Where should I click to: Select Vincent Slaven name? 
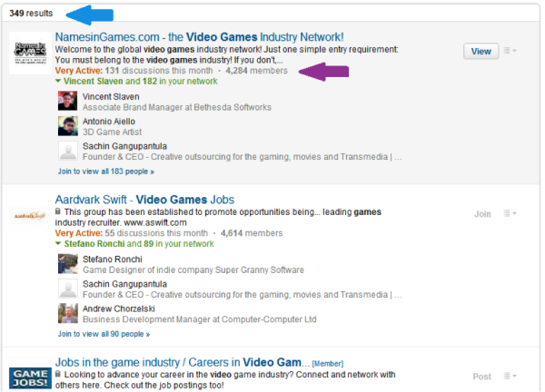click(x=111, y=96)
